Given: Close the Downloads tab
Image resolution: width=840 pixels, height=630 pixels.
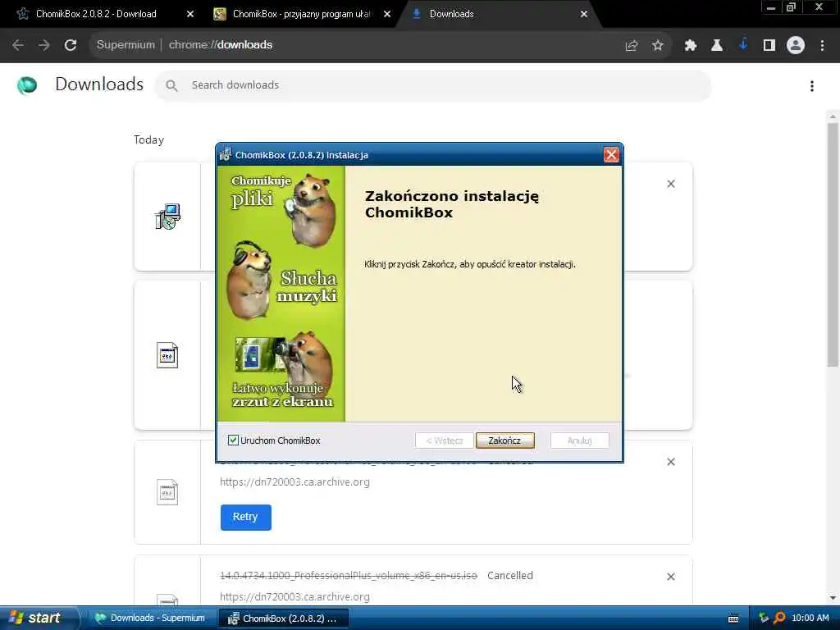Looking at the screenshot, I should 584,14.
